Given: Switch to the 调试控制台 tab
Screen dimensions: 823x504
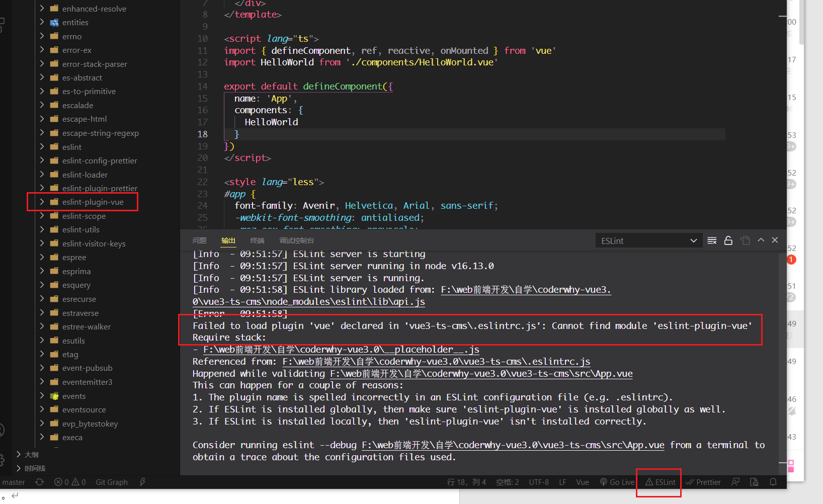Looking at the screenshot, I should coord(296,240).
